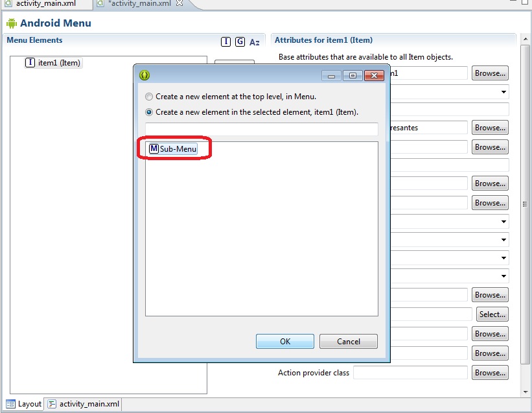532x413 pixels.
Task: Click the field containing 'resantes'
Action: (x=428, y=128)
